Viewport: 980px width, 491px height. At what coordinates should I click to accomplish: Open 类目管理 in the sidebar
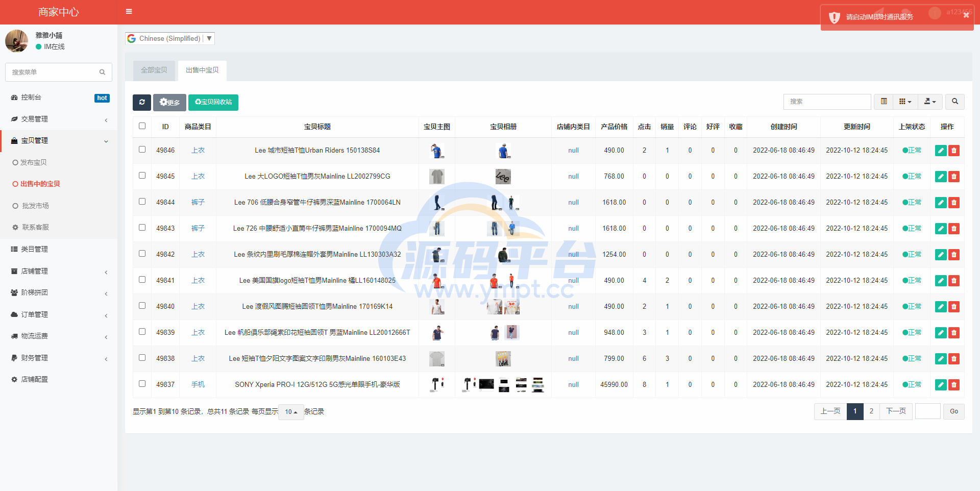[x=59, y=250]
